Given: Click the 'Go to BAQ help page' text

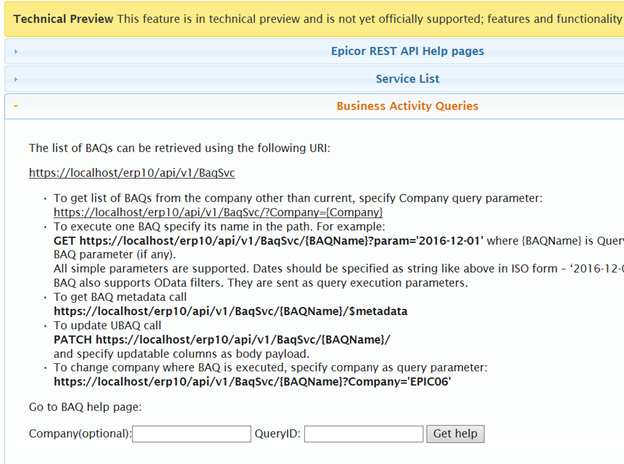Looking at the screenshot, I should [85, 407].
